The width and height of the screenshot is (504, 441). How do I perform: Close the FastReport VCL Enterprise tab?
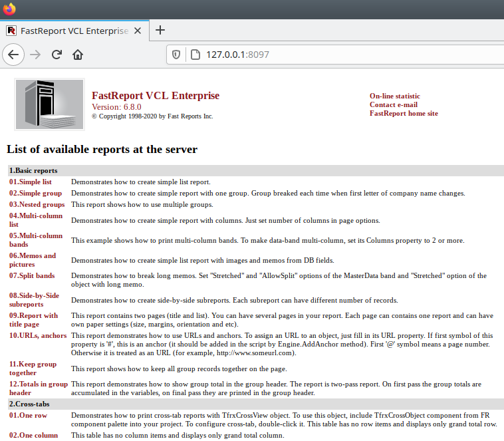(138, 31)
